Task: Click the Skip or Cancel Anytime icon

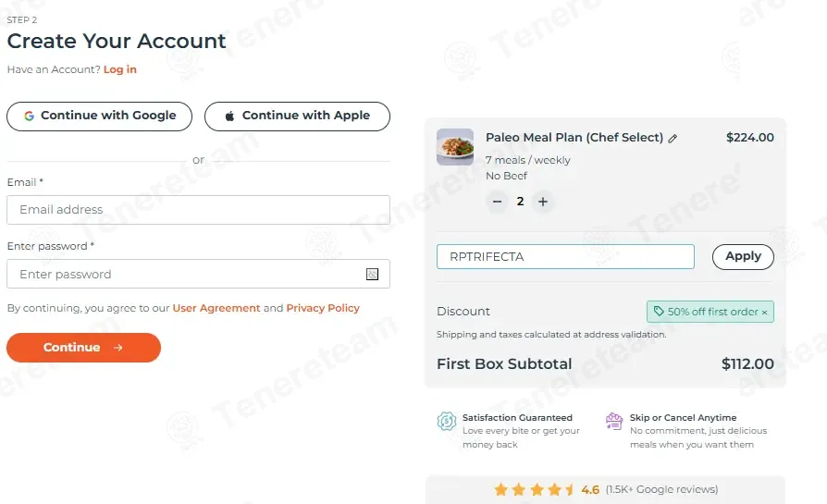Action: click(x=614, y=421)
